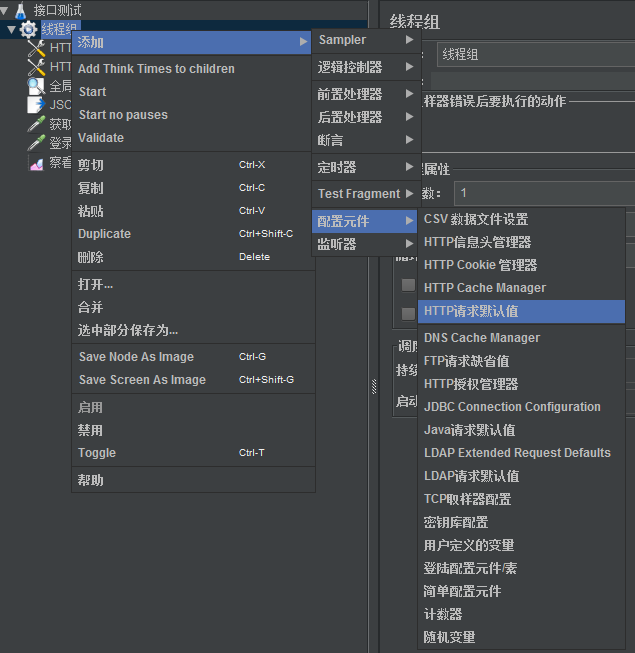
Task: Expand the 前置处理器 submenu
Action: click(x=366, y=94)
